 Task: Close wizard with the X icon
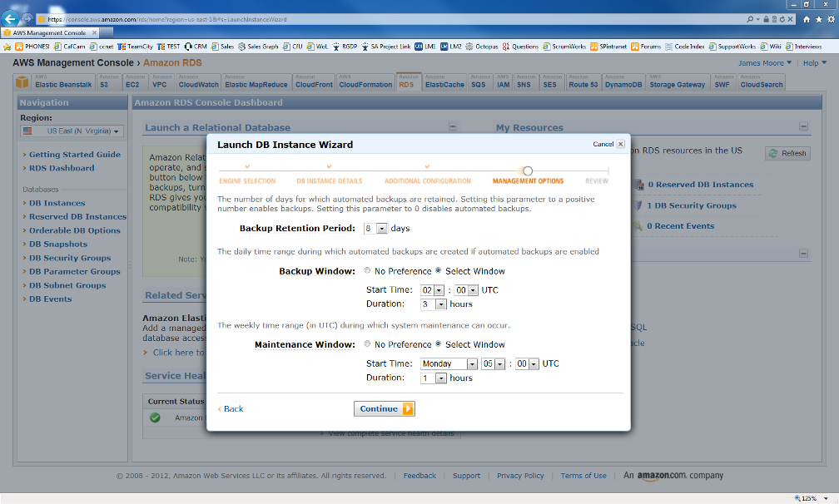[x=620, y=144]
